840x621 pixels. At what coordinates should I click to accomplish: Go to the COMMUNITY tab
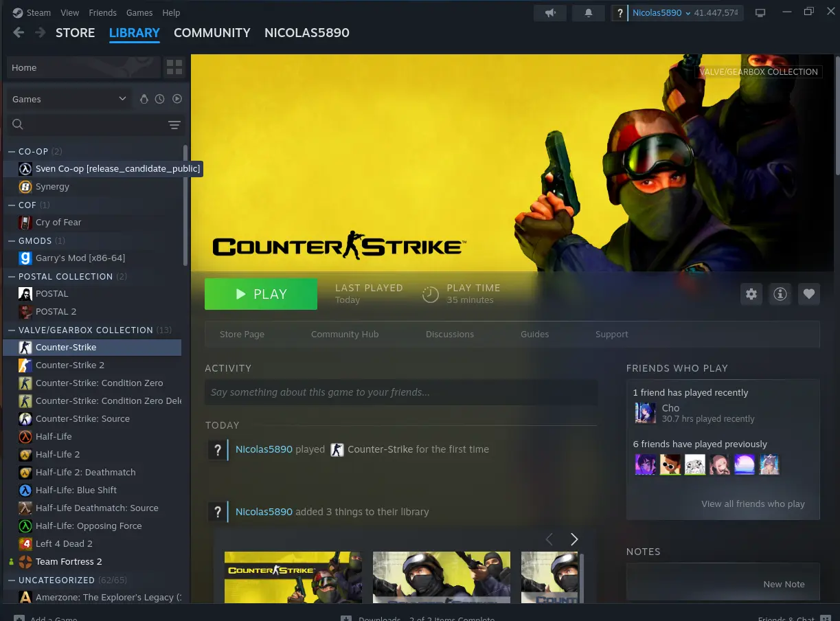click(x=212, y=32)
